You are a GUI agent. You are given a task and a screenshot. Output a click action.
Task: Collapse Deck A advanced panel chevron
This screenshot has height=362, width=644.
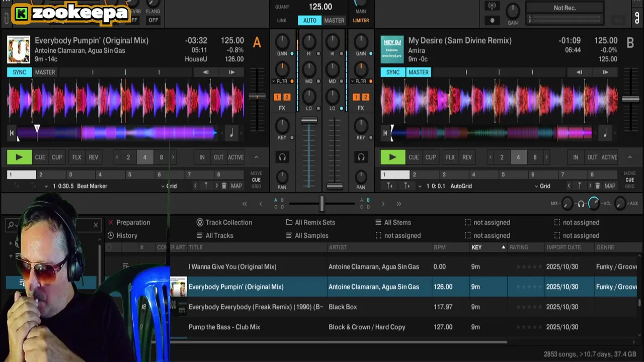coord(256,157)
